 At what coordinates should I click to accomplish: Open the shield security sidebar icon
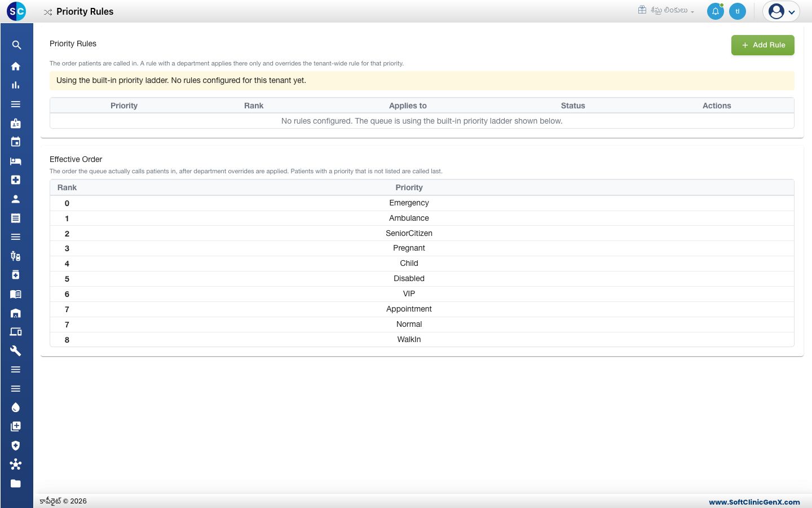(16, 445)
